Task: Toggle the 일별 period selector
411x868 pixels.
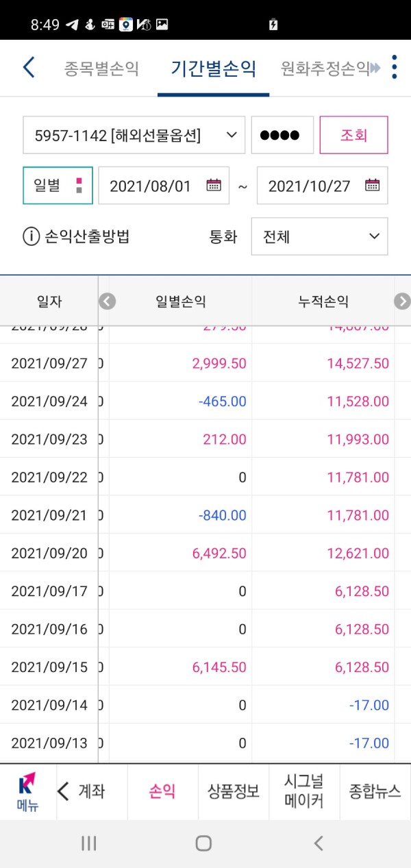Action: 58,186
